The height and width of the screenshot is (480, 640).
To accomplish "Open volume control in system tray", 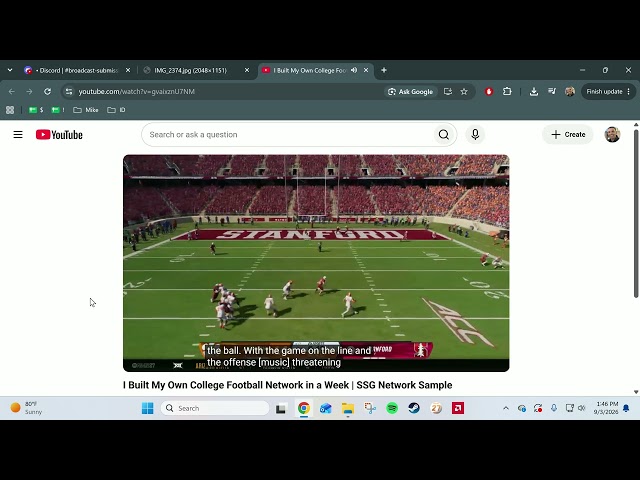I will coord(582,408).
